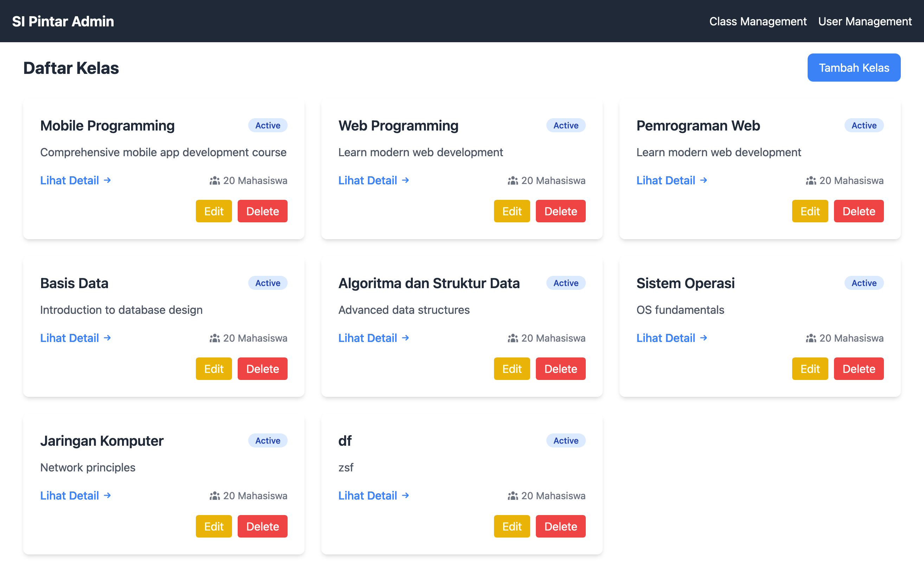
Task: Click the Active badge on Mobile Programming
Action: [268, 125]
